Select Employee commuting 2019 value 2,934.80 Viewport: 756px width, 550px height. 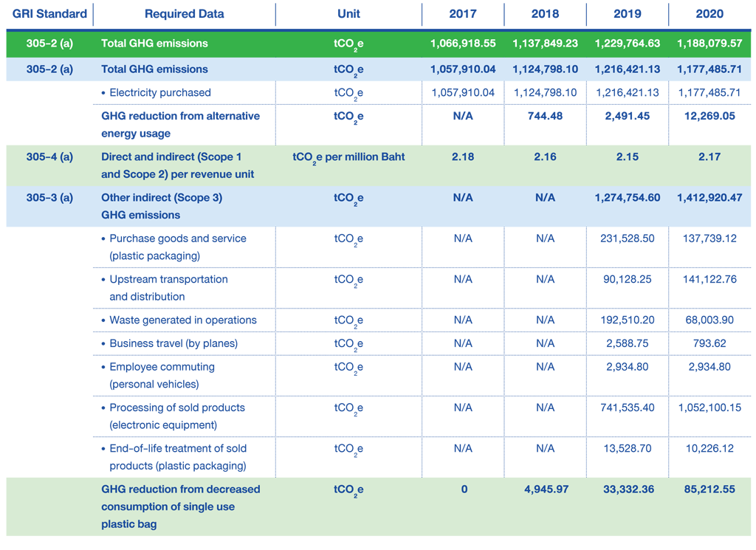628,367
